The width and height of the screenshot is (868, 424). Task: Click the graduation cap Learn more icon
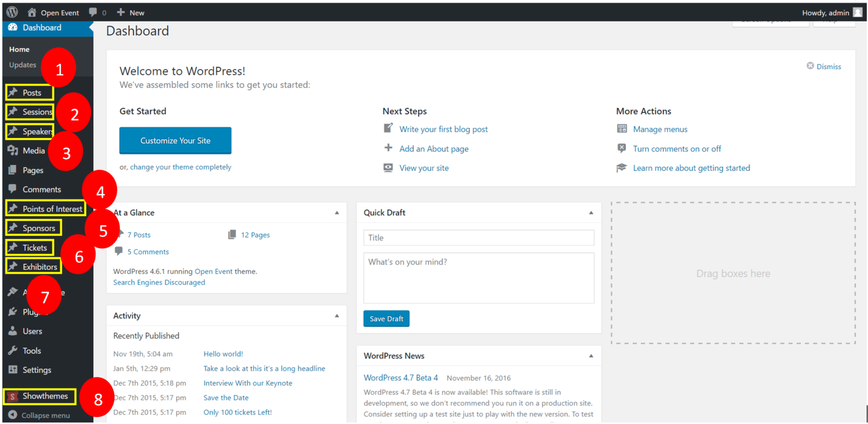[622, 168]
